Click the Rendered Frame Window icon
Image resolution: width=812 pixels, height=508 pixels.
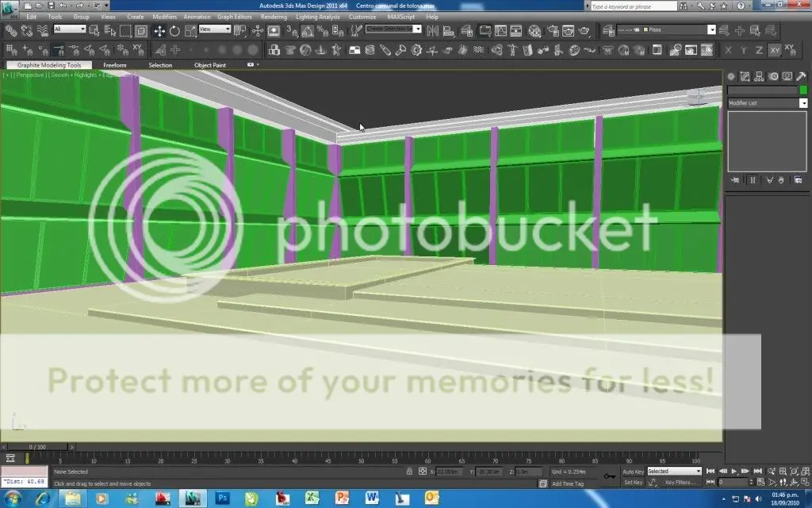(x=568, y=31)
